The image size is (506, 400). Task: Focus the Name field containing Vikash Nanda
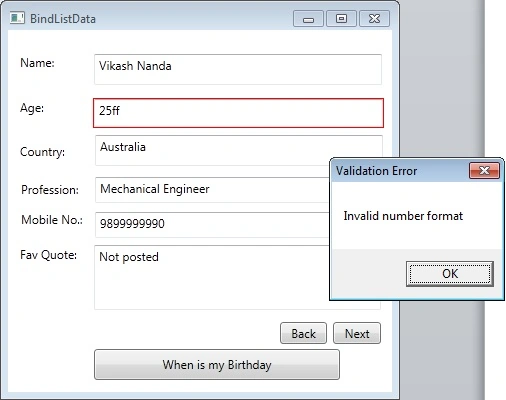coord(238,69)
